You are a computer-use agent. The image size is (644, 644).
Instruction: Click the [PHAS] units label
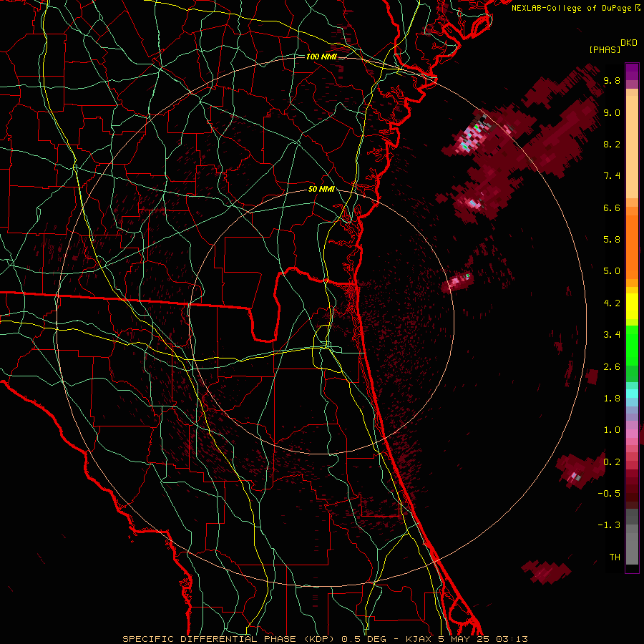[605, 49]
